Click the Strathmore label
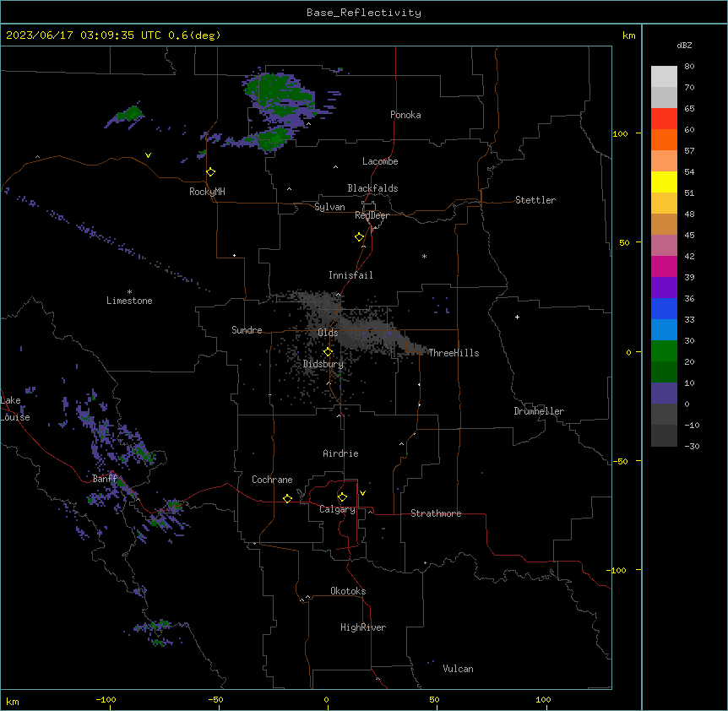This screenshot has height=711, width=728. [436, 513]
